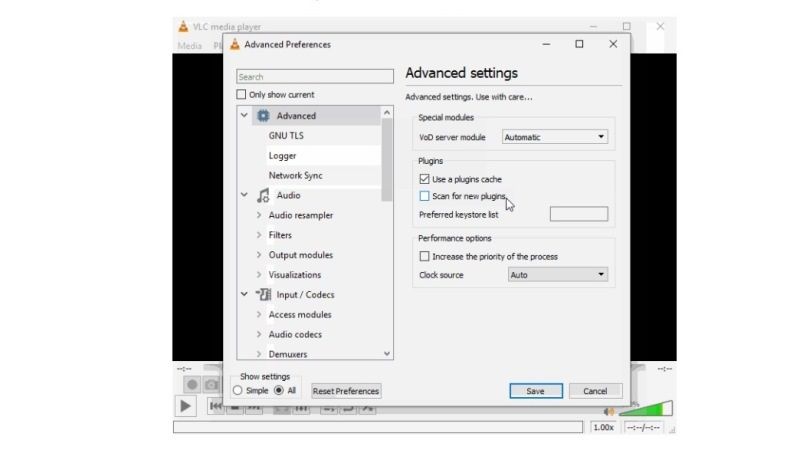Collapse the Audio tree node
The image size is (800, 450).
click(x=244, y=195)
